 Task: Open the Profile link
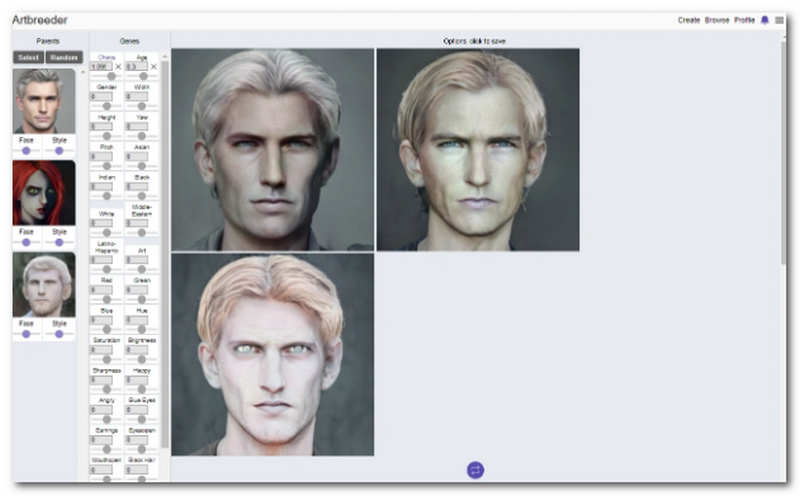744,20
